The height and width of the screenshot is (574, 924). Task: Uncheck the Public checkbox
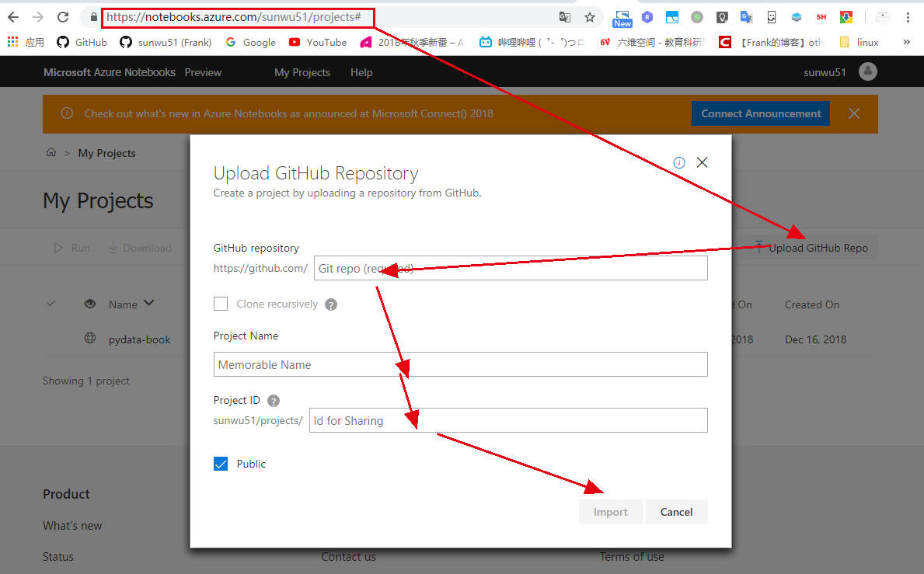(x=221, y=464)
